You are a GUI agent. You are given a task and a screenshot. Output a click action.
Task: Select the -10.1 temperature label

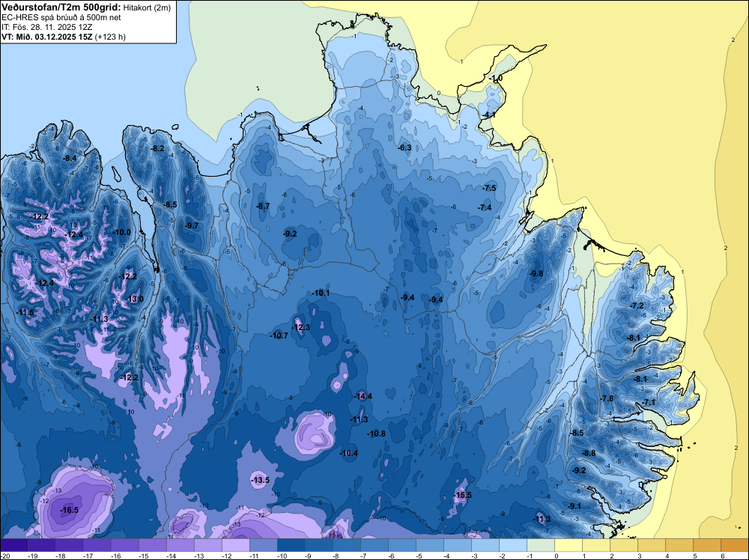[x=321, y=293]
